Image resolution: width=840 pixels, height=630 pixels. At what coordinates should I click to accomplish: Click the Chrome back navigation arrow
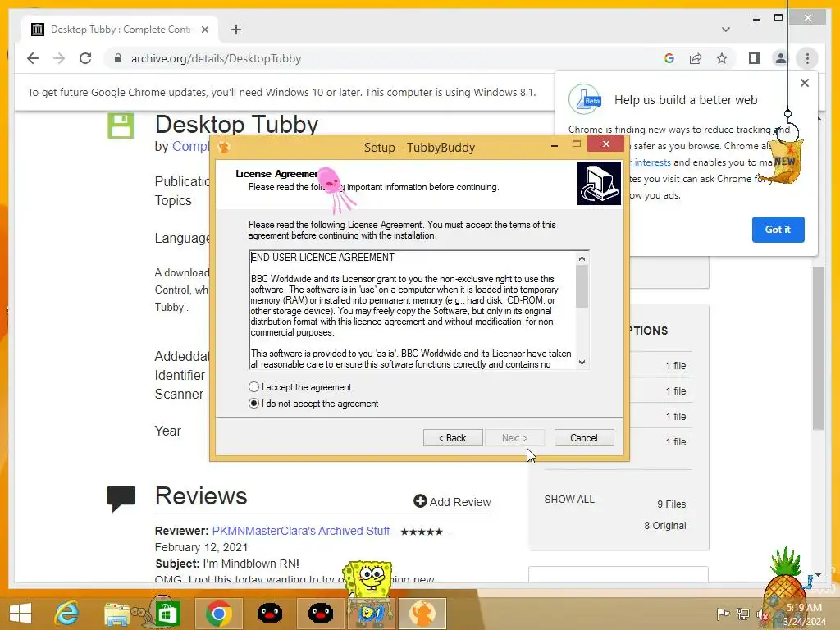coord(33,58)
